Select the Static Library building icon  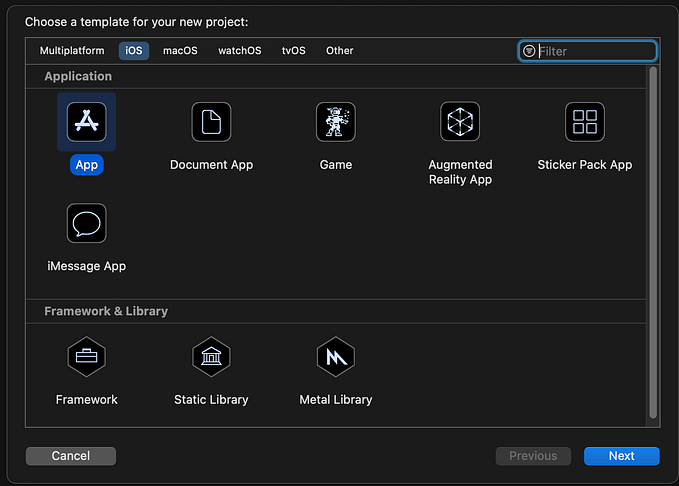point(211,356)
